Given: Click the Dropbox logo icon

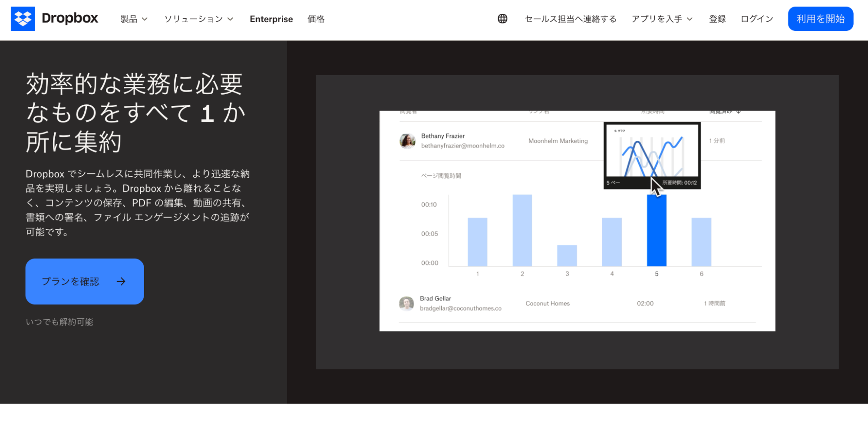Looking at the screenshot, I should [x=23, y=19].
